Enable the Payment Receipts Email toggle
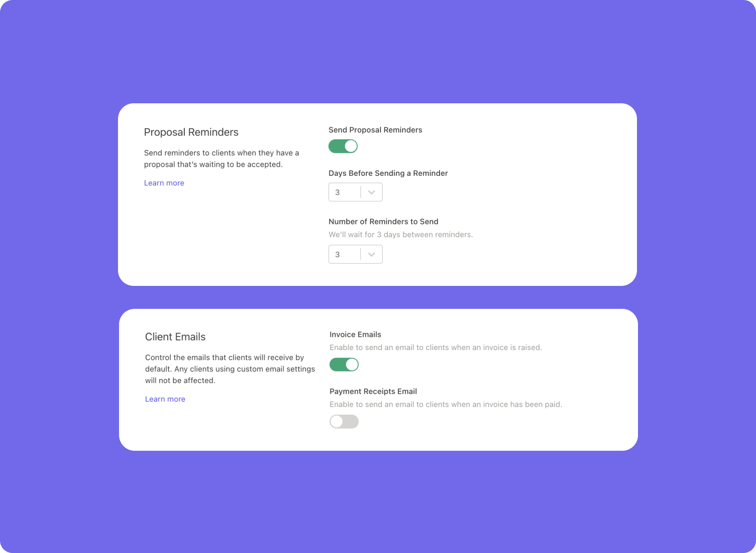756x553 pixels. pyautogui.click(x=344, y=422)
